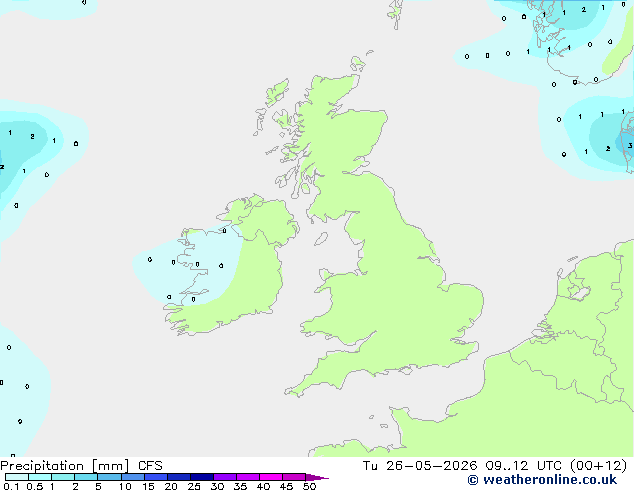This screenshot has height=490, width=634.
Task: Click the Isle of Man outline
Action: [321, 239]
